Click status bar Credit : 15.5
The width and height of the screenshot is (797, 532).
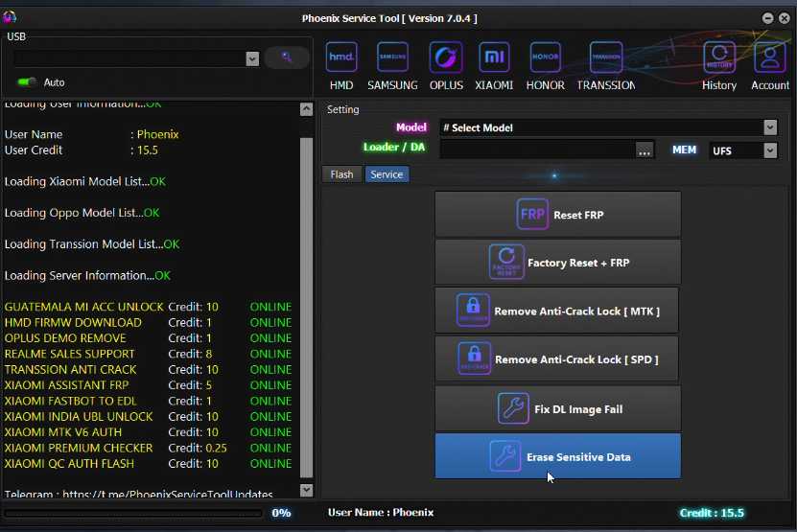click(x=712, y=513)
